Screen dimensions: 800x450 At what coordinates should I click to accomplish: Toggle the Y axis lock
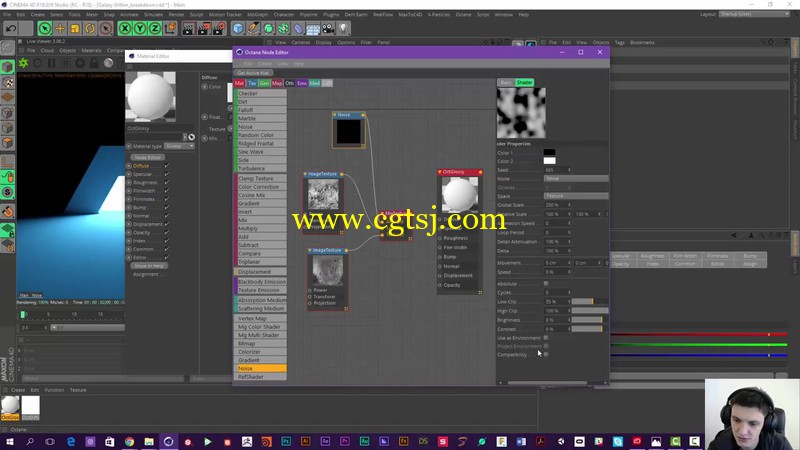pyautogui.click(x=140, y=29)
